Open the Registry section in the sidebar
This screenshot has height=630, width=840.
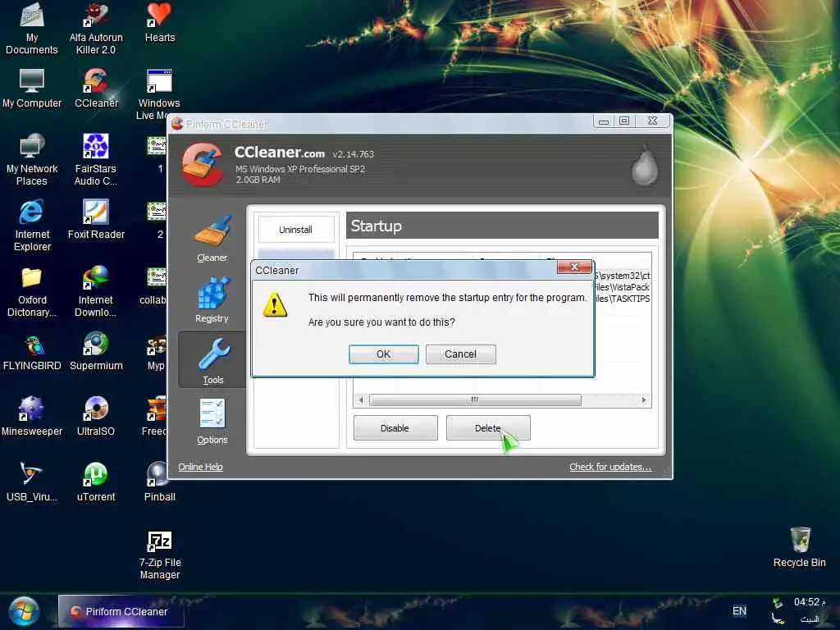[212, 299]
